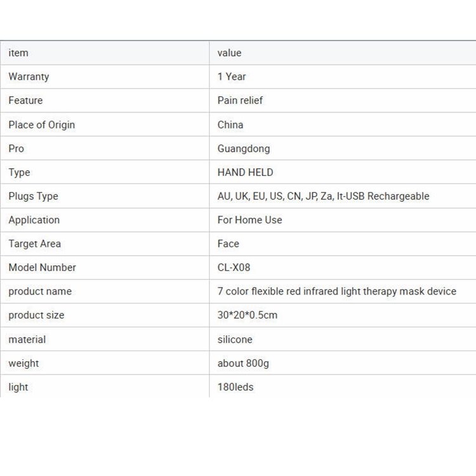Click the light therapy mask product name
The image size is (476, 476).
[x=336, y=291]
